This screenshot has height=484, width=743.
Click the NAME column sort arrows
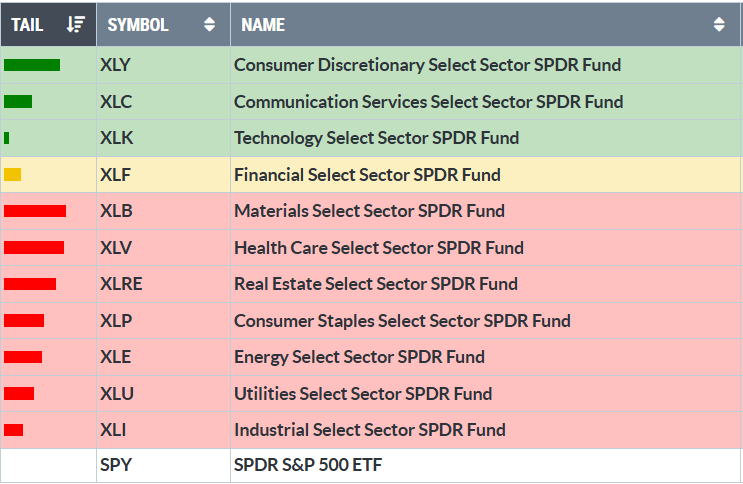click(719, 25)
